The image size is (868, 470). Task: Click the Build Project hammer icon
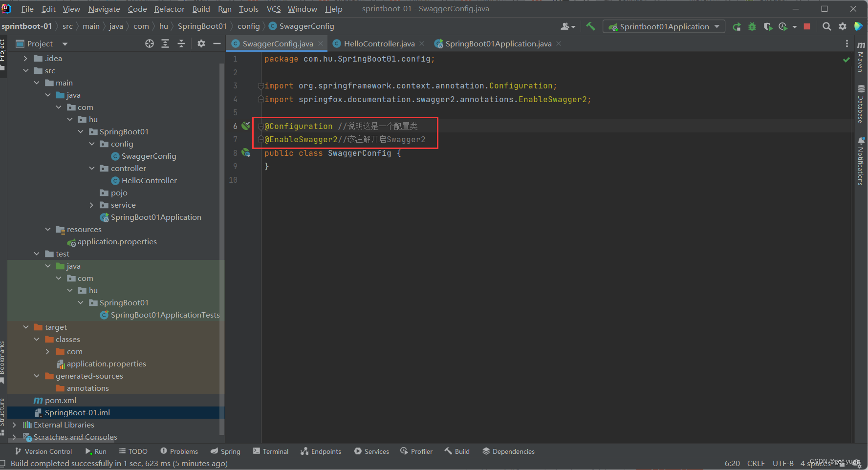(590, 26)
